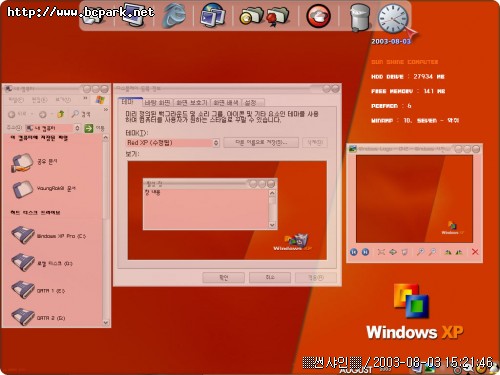
Task: Click the Up folder icon in My Computer
Action: 61,114
